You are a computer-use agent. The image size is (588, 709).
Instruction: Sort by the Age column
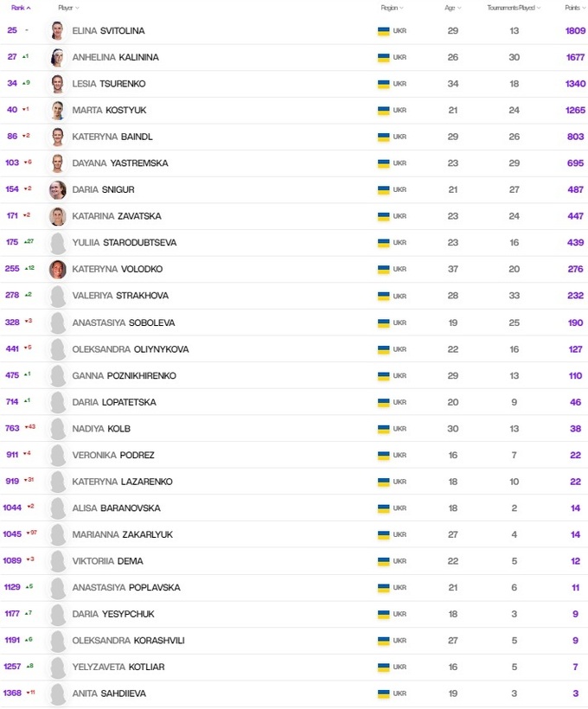click(x=452, y=8)
